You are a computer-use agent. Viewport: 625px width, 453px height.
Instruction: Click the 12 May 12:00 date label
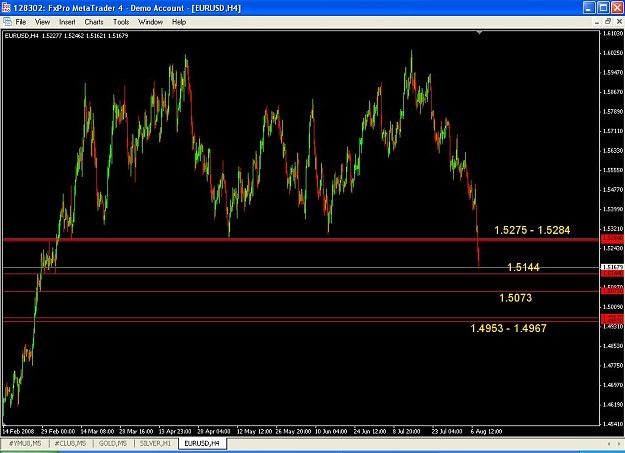[x=254, y=431]
